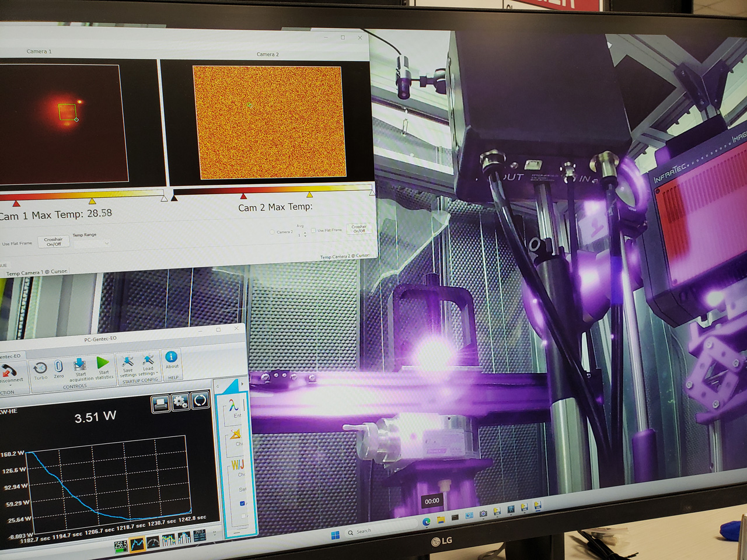
Task: Start acquisition in PC-Gentec-EO
Action: 81,366
